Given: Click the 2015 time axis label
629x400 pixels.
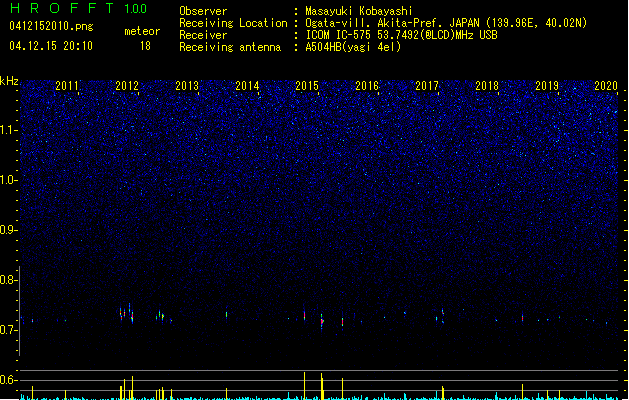Looking at the screenshot, I should (x=307, y=86).
